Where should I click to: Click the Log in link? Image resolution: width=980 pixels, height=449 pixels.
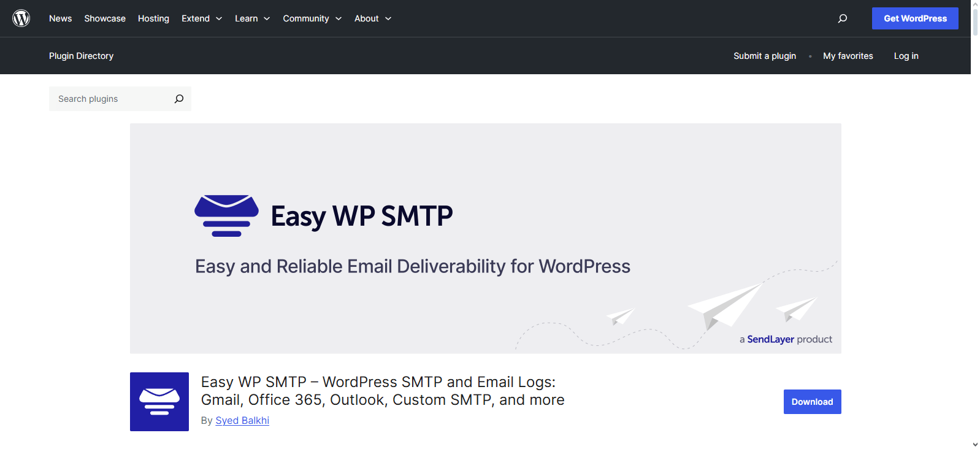(x=906, y=56)
